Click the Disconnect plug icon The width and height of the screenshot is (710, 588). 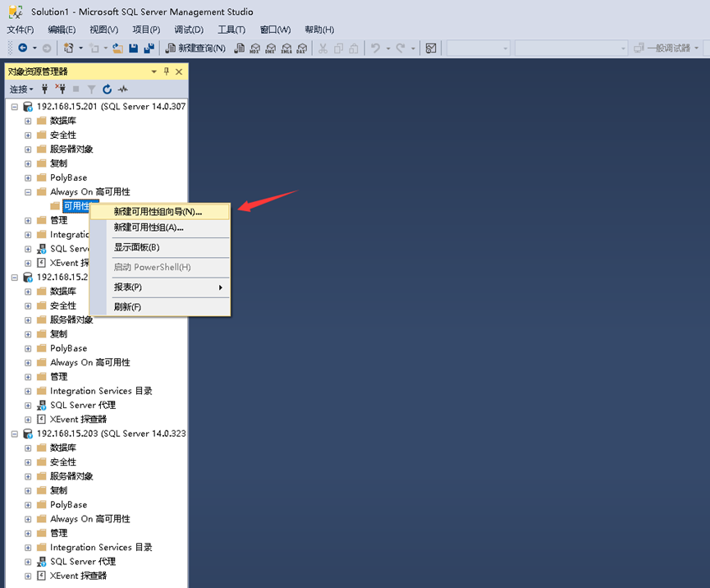coord(60,89)
